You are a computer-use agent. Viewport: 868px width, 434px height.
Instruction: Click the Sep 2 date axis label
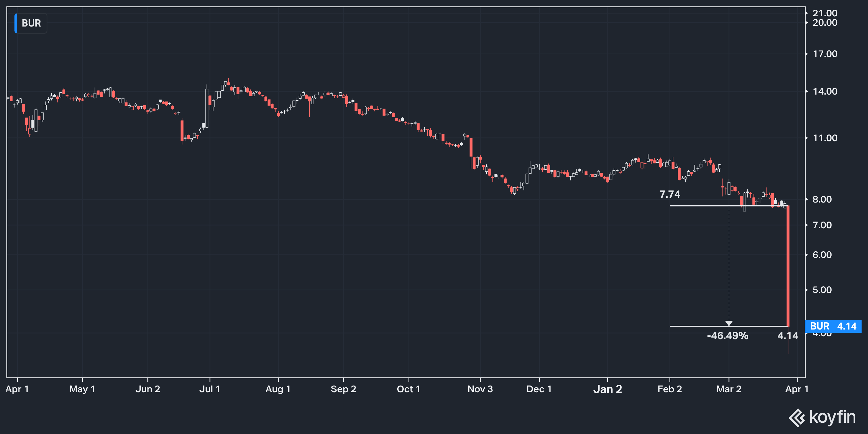coord(343,389)
